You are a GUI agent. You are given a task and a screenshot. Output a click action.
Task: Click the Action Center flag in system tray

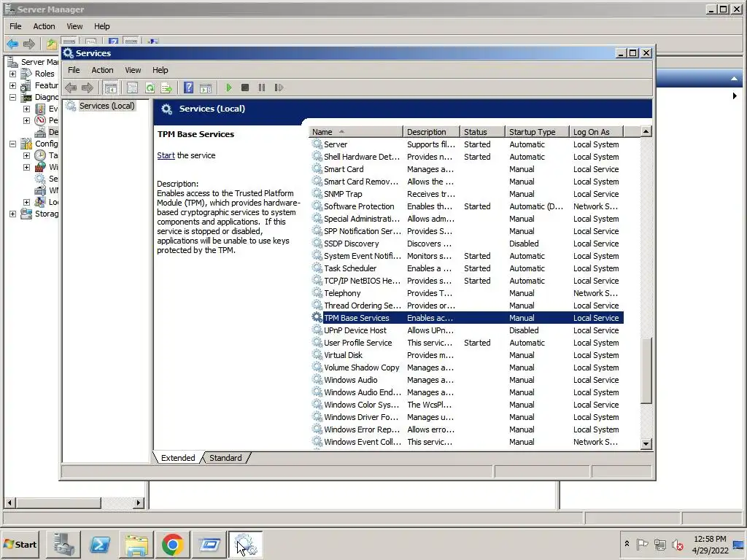coord(642,544)
